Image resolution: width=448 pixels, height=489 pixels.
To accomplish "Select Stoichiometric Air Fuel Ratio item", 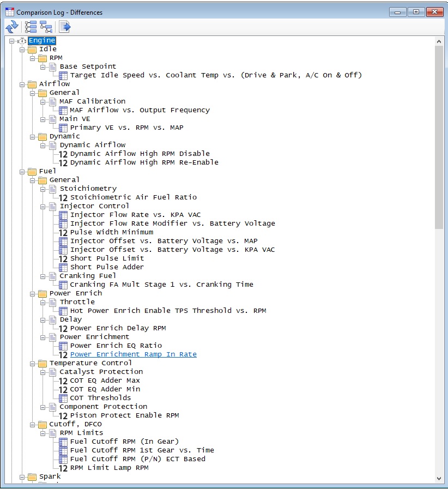I will tap(134, 197).
